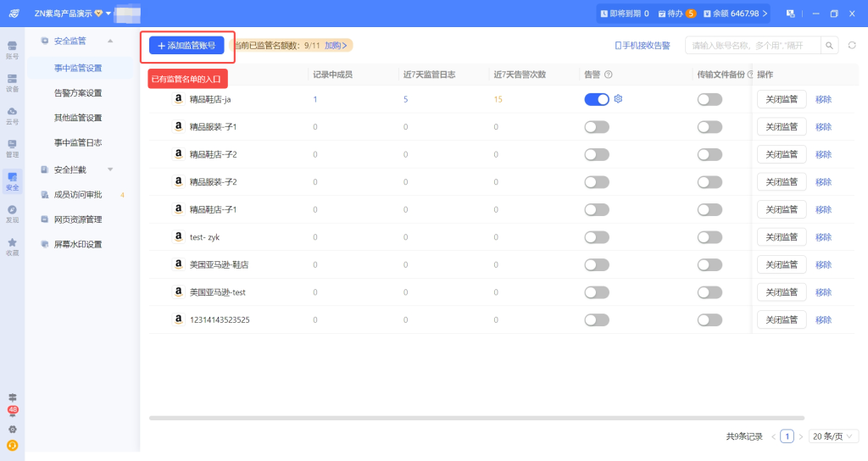Click 移除 link for 12314143523525

[x=823, y=319]
